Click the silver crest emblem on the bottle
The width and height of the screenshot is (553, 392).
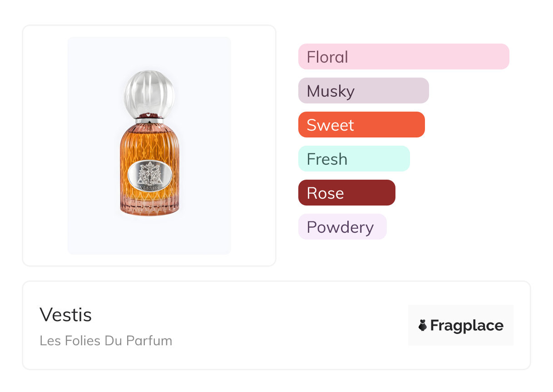(x=149, y=174)
